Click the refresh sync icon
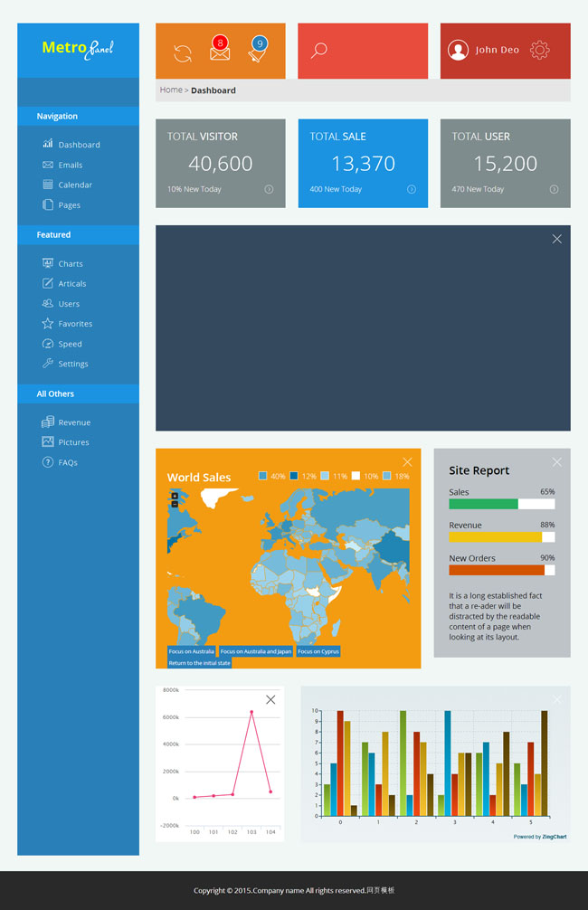This screenshot has height=910, width=588. (x=183, y=53)
